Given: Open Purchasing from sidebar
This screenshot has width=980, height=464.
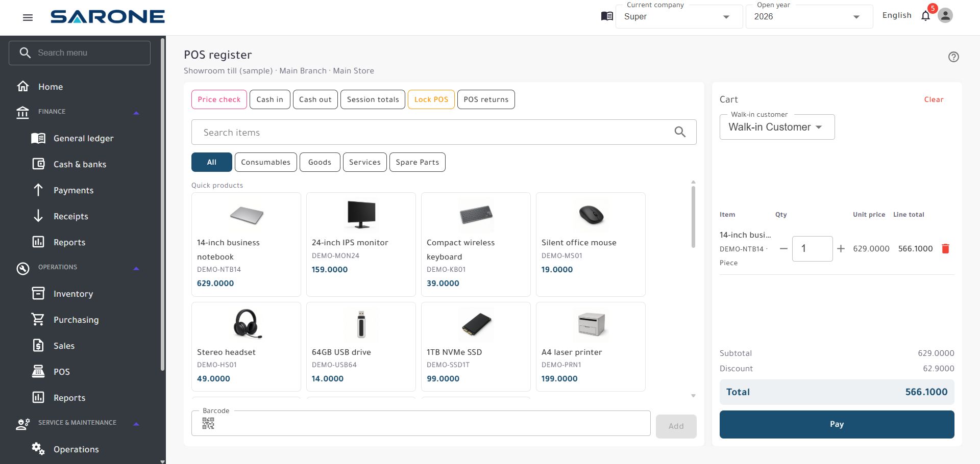Looking at the screenshot, I should point(76,320).
